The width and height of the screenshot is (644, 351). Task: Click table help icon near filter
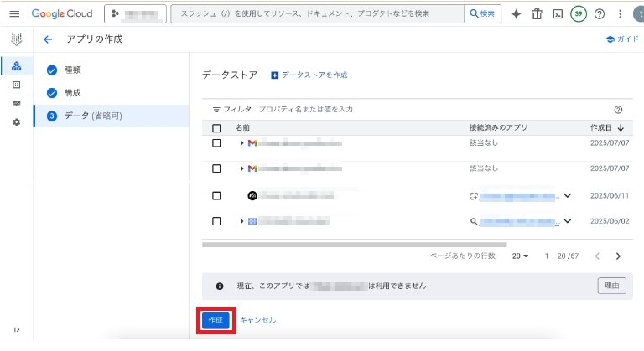coord(618,109)
